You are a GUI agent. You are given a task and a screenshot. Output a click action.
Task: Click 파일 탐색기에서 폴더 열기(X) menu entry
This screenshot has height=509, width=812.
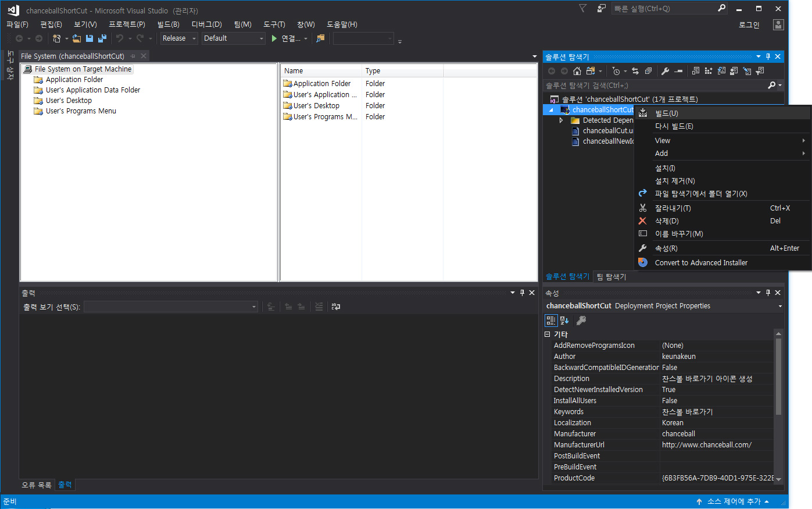tap(723, 194)
